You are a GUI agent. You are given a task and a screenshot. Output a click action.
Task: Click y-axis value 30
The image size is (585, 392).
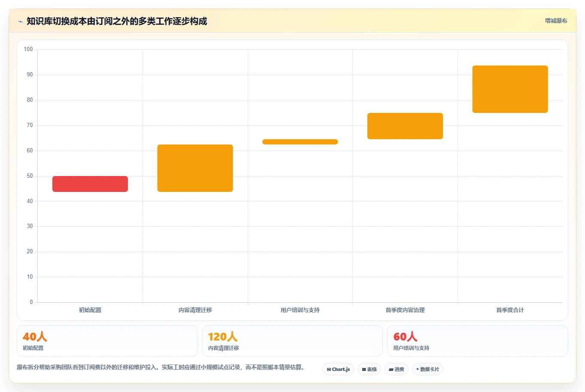(x=30, y=226)
